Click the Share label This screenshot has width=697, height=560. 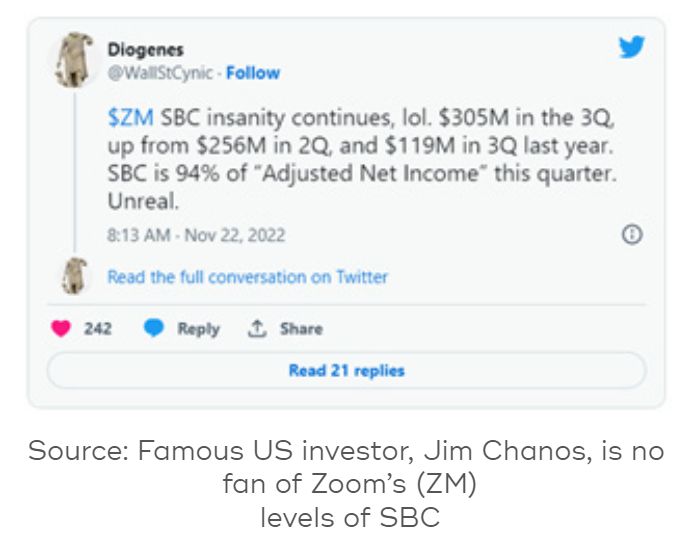point(301,329)
